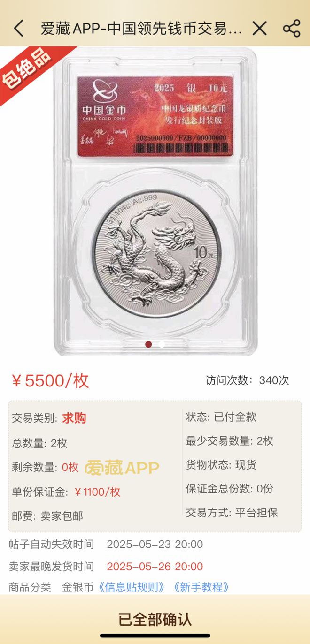Tap the 包绝品 corner ribbon

coord(26,69)
